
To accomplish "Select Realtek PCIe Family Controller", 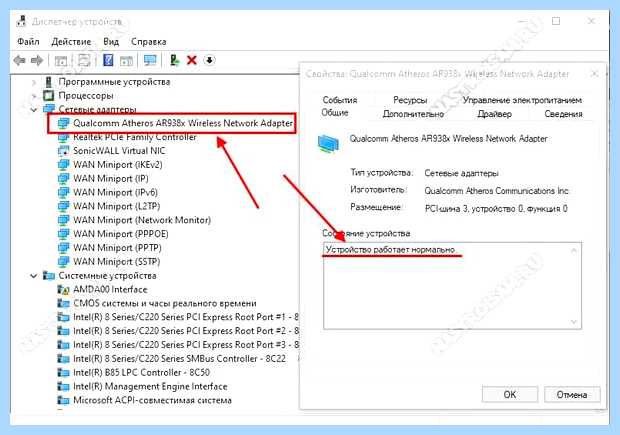I will [134, 137].
